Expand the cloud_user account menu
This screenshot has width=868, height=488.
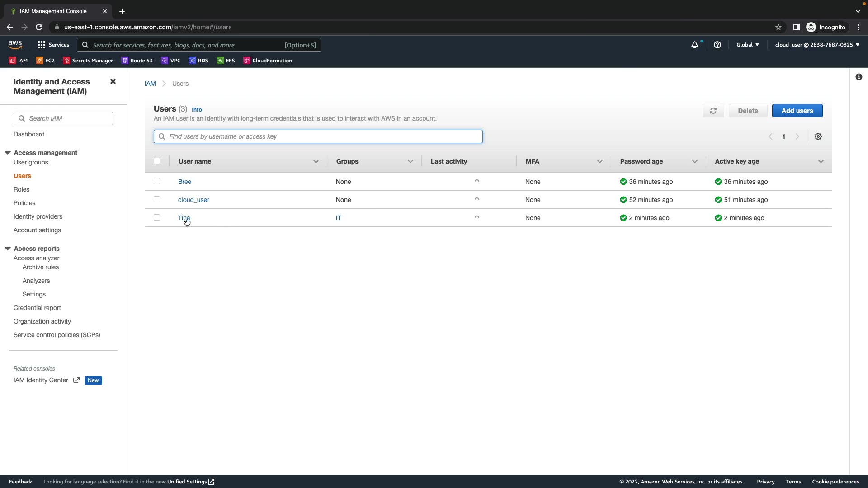pyautogui.click(x=817, y=45)
